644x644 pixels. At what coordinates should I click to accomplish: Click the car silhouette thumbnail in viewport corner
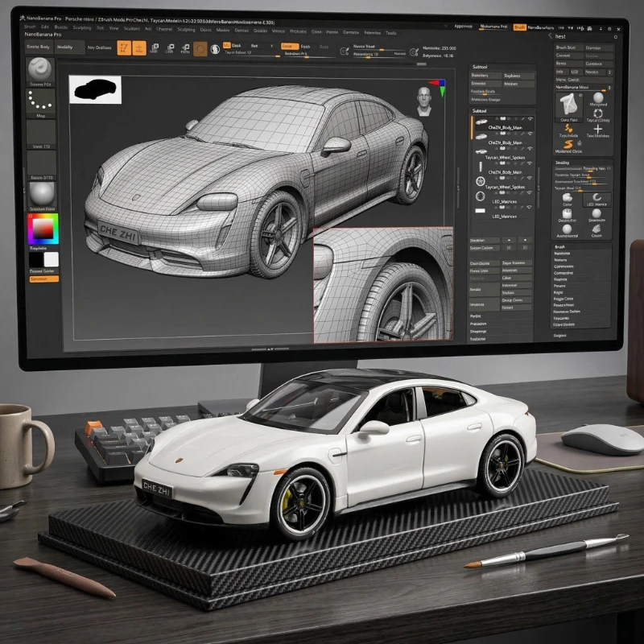point(95,89)
